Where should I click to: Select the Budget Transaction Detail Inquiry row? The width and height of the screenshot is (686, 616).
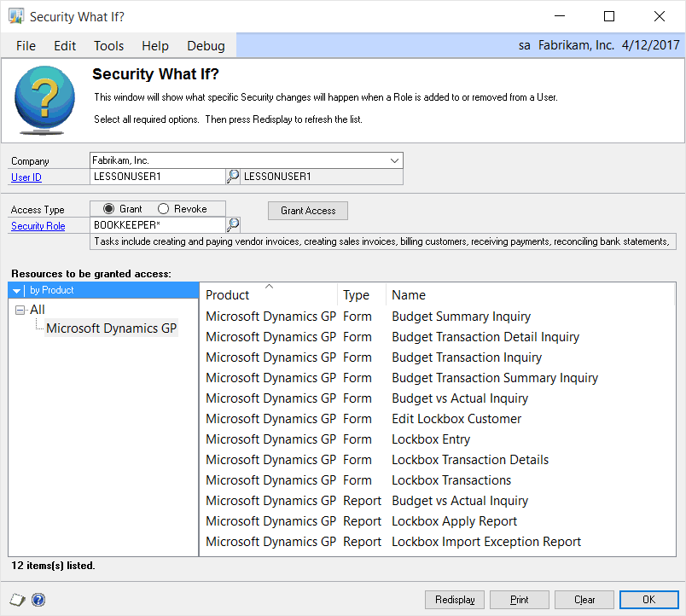[438, 337]
